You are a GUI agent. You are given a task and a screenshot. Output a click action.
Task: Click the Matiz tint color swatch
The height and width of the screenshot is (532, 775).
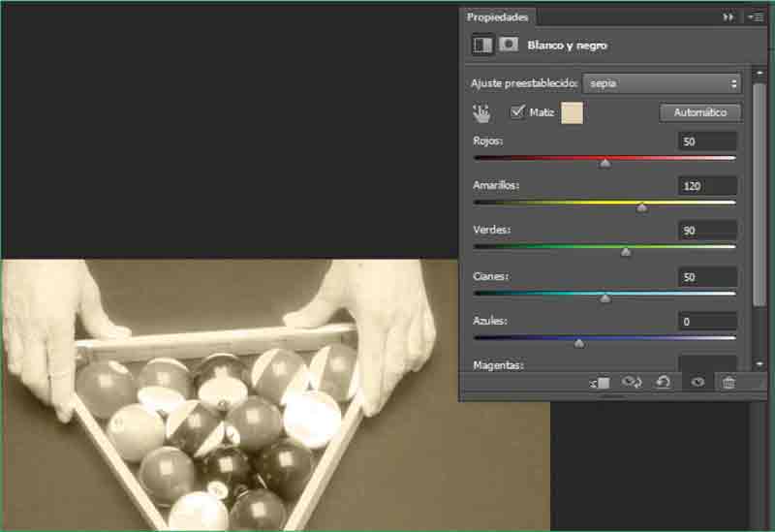pos(573,113)
